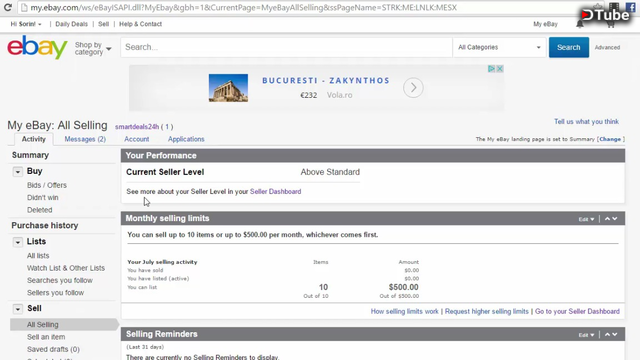Click the eBay logo
The width and height of the screenshot is (640, 360).
[x=37, y=47]
